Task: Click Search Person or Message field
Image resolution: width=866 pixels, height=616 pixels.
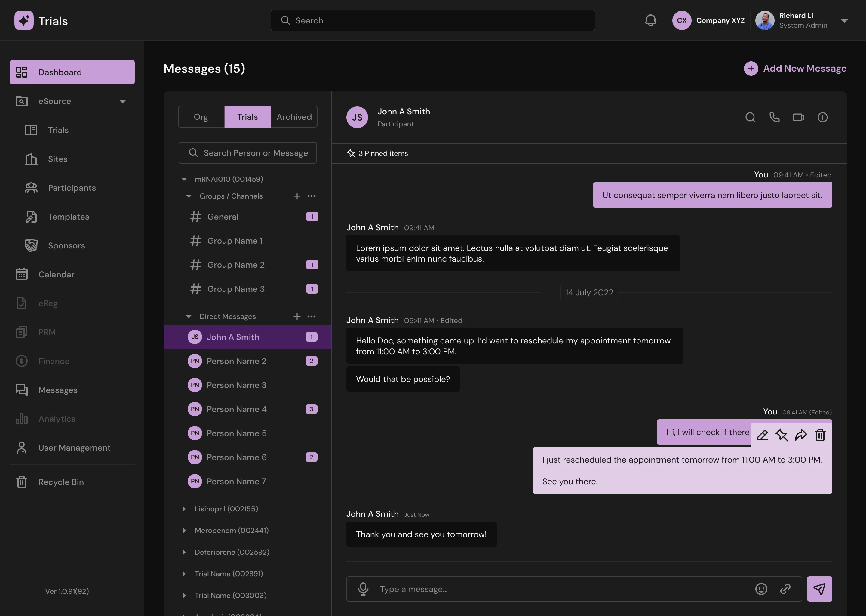Action: tap(247, 153)
